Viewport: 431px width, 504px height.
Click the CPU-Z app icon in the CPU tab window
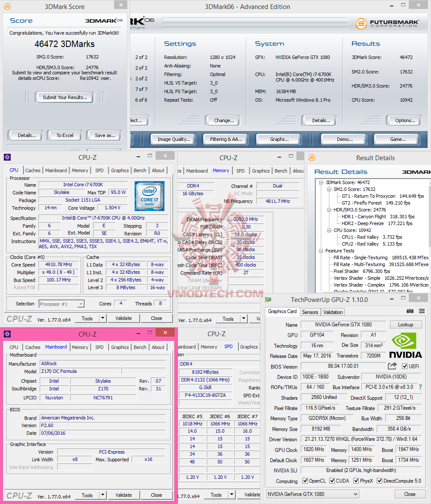pos(7,157)
